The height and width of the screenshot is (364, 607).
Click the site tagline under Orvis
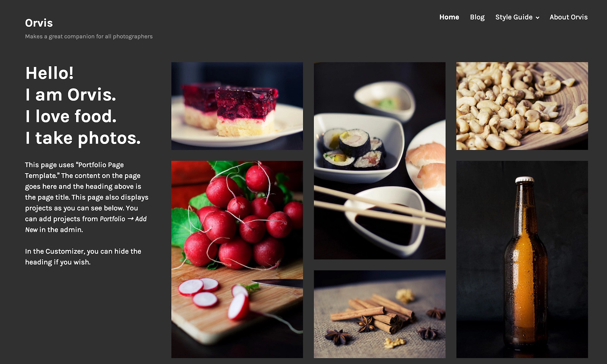pyautogui.click(x=89, y=36)
